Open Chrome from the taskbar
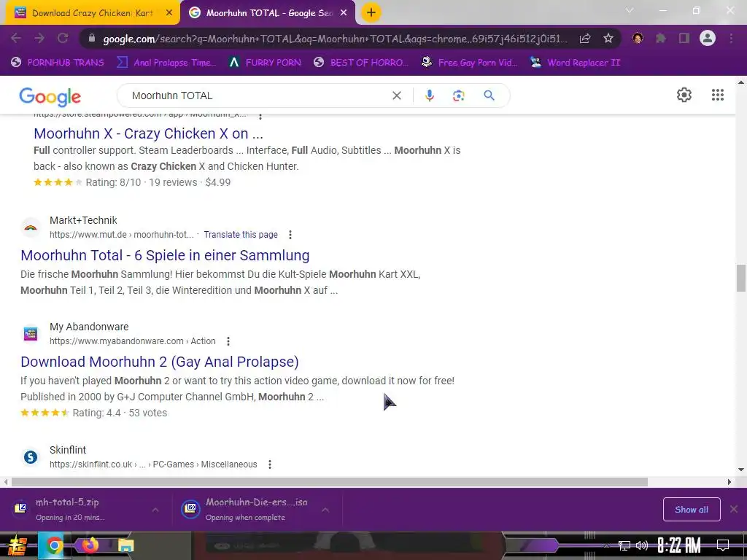The image size is (747, 560). coord(54,545)
